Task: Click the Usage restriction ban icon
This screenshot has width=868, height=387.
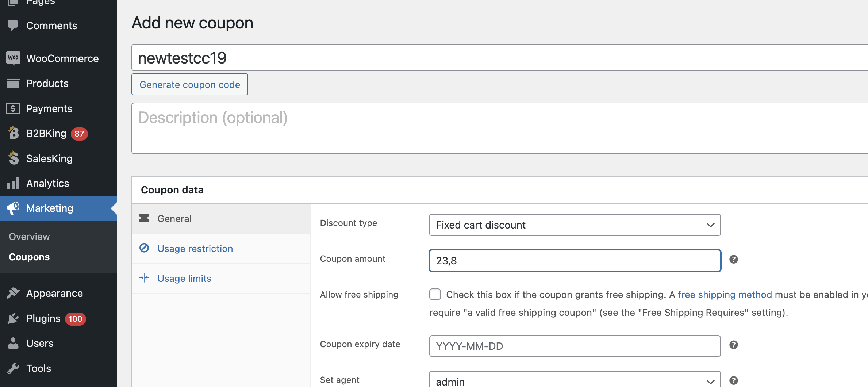Action: pos(144,248)
